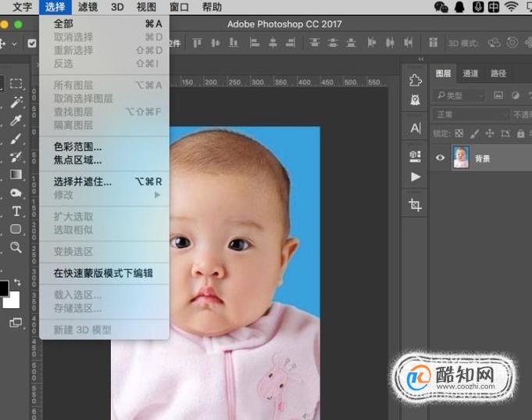
Task: Open the blend mode 正常 dropdown
Action: [x=471, y=114]
